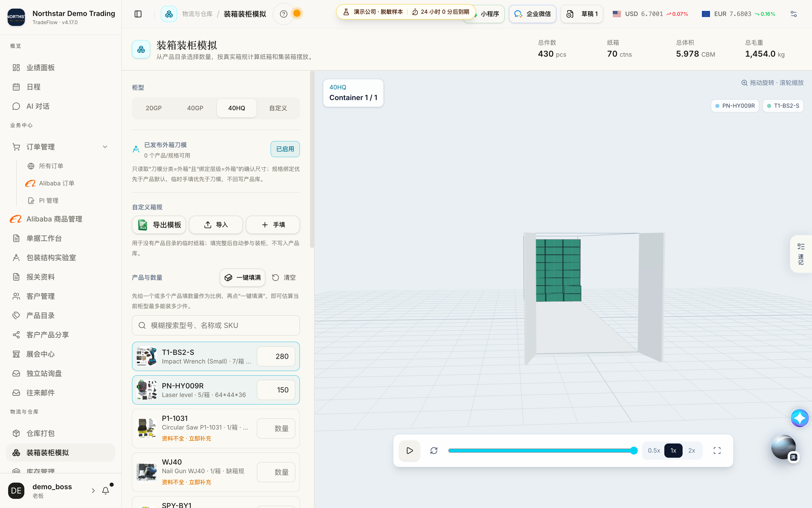Click the left panel scrollbar
Image resolution: width=812 pixels, height=508 pixels.
[x=312, y=159]
